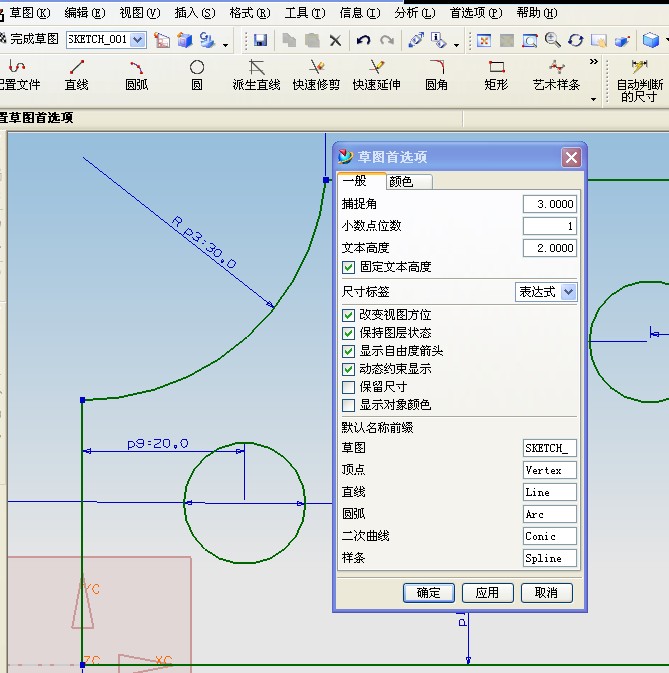Enable 保留尺寸 checkbox
Screen dimensions: 669x673
pyautogui.click(x=348, y=387)
